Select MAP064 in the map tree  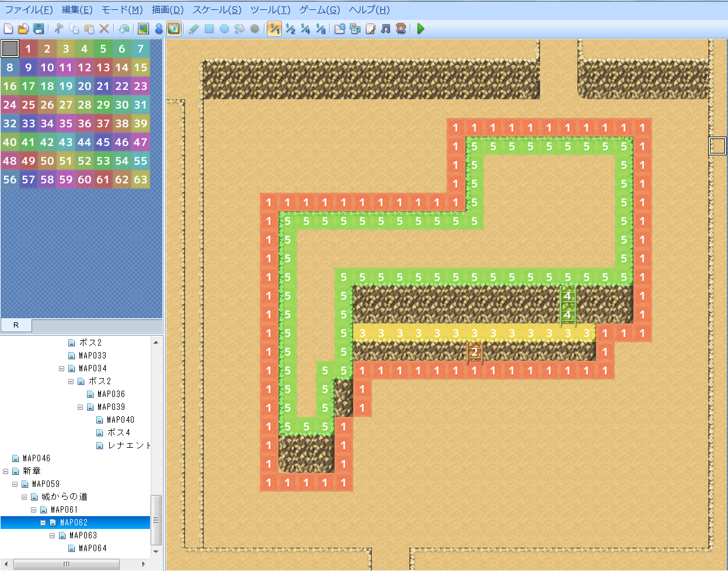92,548
